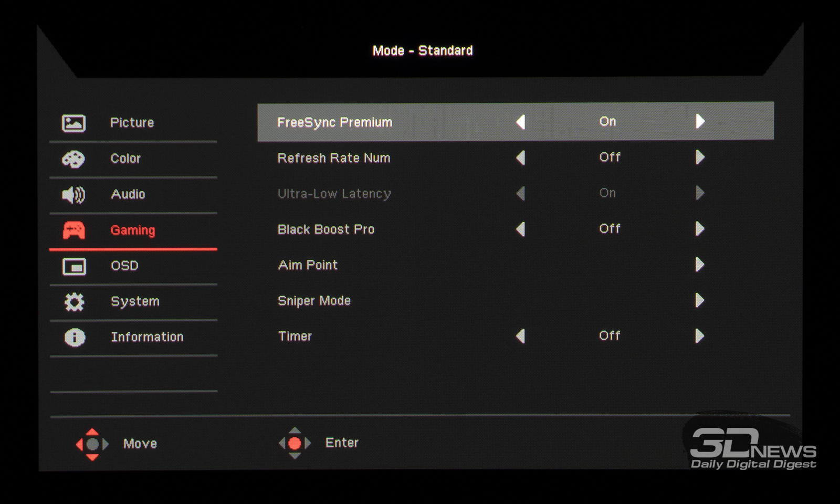Viewport: 840px width, 504px height.
Task: Click the Audio speaker icon
Action: tap(73, 195)
